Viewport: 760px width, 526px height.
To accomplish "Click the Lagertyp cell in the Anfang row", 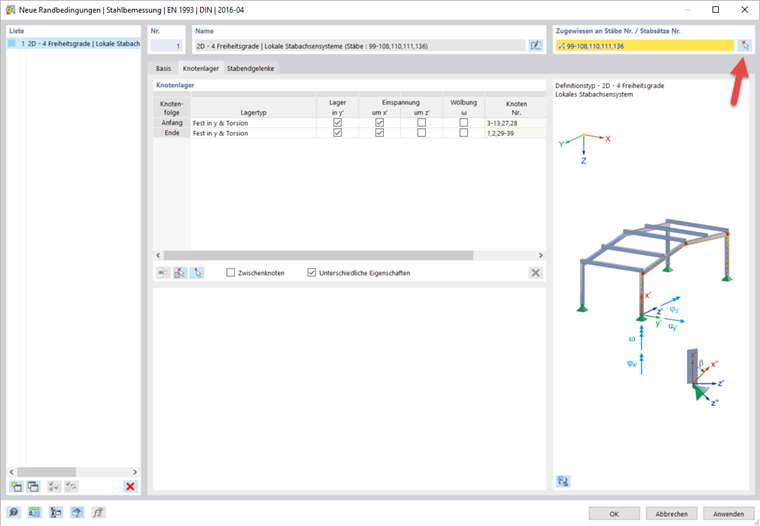I will (x=253, y=123).
